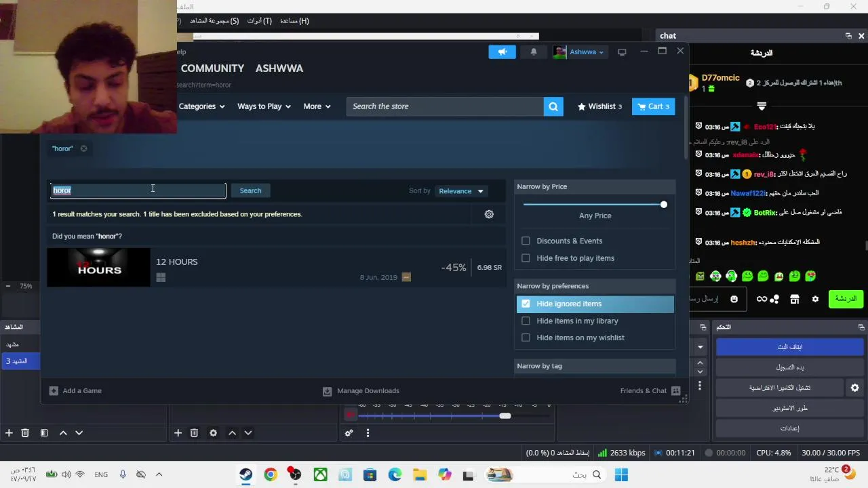
Task: Open OBS أدوات (T) menu
Action: pos(259,21)
